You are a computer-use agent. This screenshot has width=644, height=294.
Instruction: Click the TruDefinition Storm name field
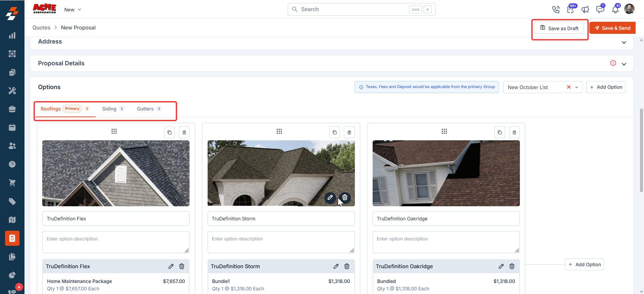[x=281, y=219]
